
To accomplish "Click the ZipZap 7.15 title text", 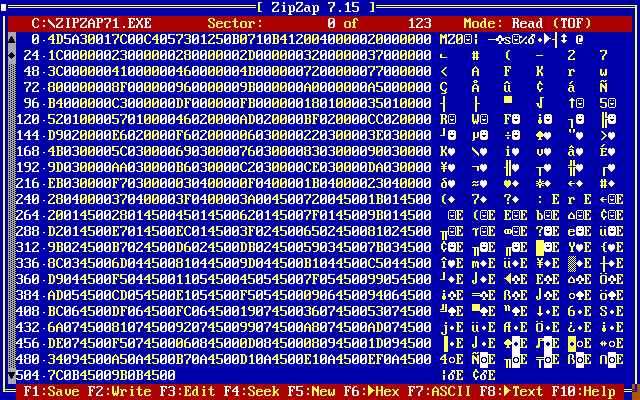I will coord(320,7).
